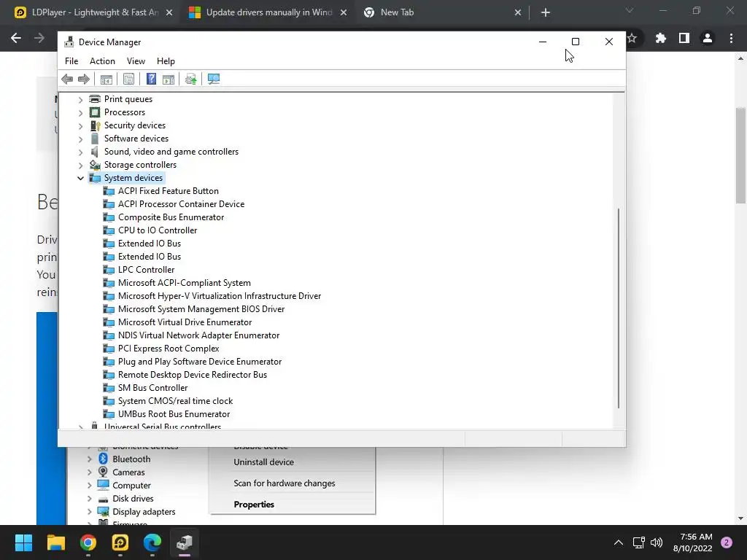Select NDIS Virtual Network Adapter Enumerator
This screenshot has height=560, width=747.
198,335
